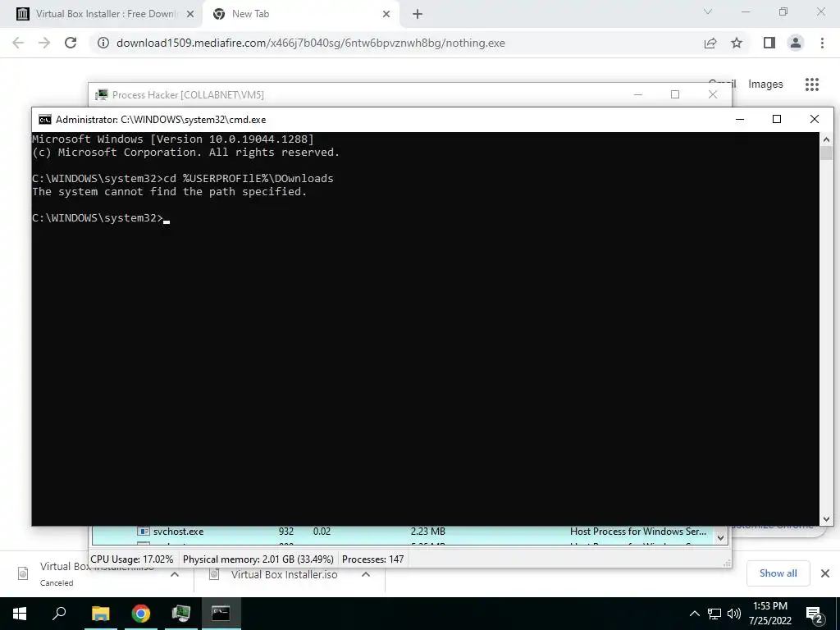
Task: Close the Virtual Box Installer tab
Action: pyautogui.click(x=190, y=14)
